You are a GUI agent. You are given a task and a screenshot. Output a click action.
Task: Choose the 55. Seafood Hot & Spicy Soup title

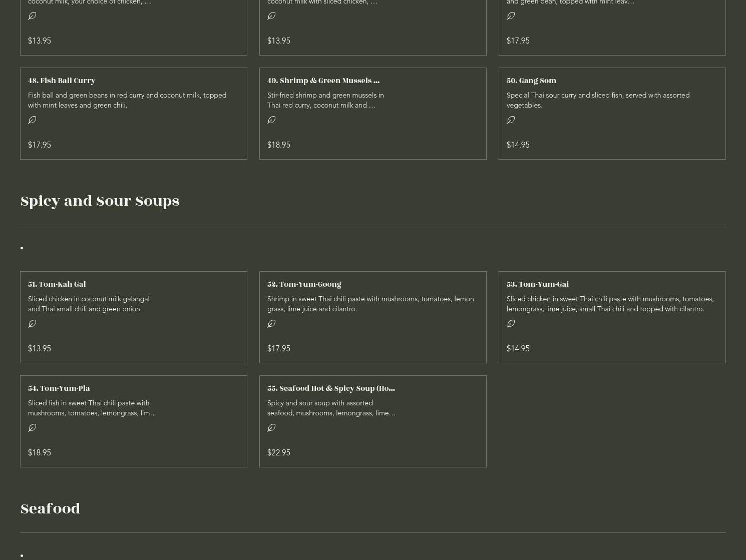point(331,388)
